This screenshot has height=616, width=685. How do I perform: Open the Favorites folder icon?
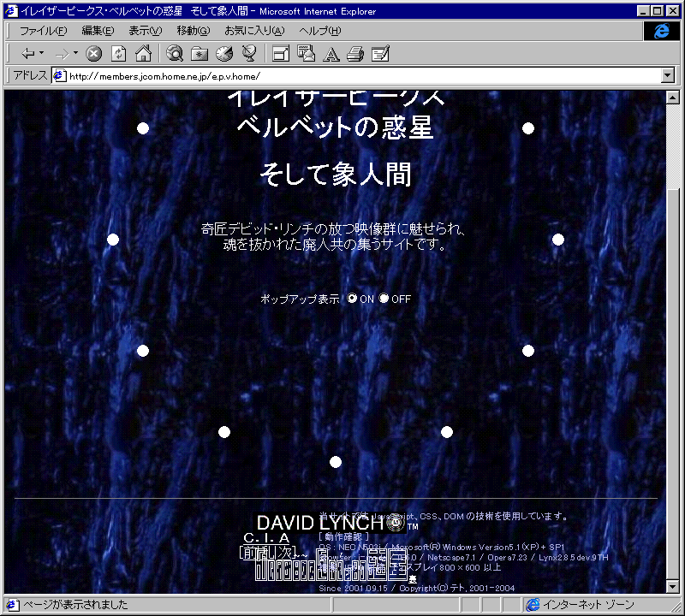[x=200, y=54]
